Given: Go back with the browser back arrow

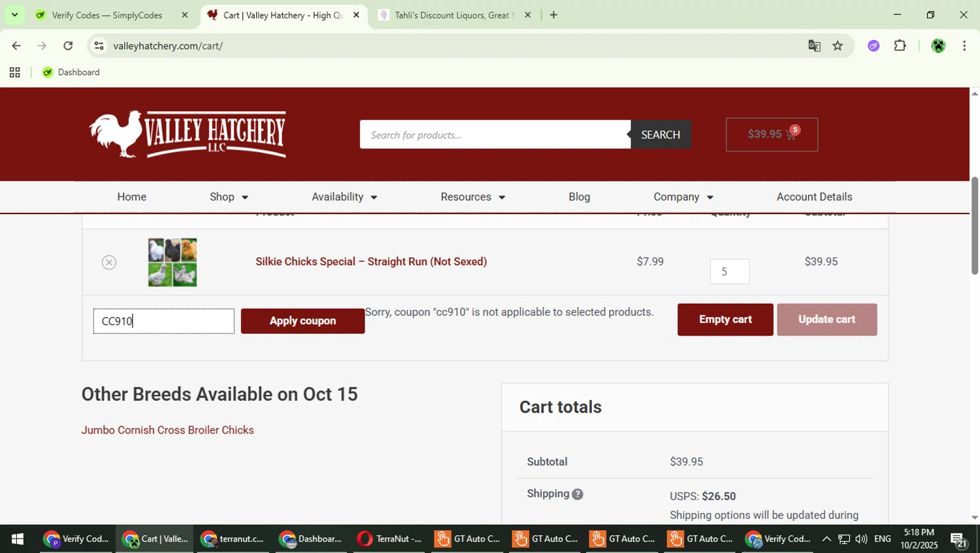Looking at the screenshot, I should (x=16, y=46).
